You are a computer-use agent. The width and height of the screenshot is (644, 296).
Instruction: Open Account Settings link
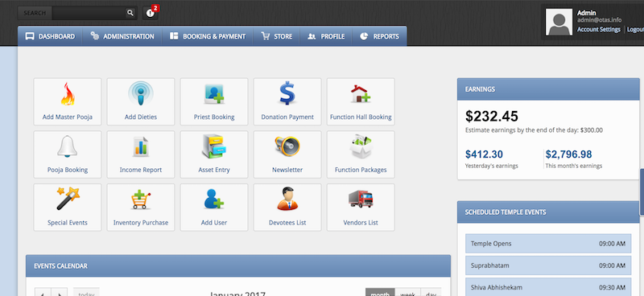click(x=599, y=30)
